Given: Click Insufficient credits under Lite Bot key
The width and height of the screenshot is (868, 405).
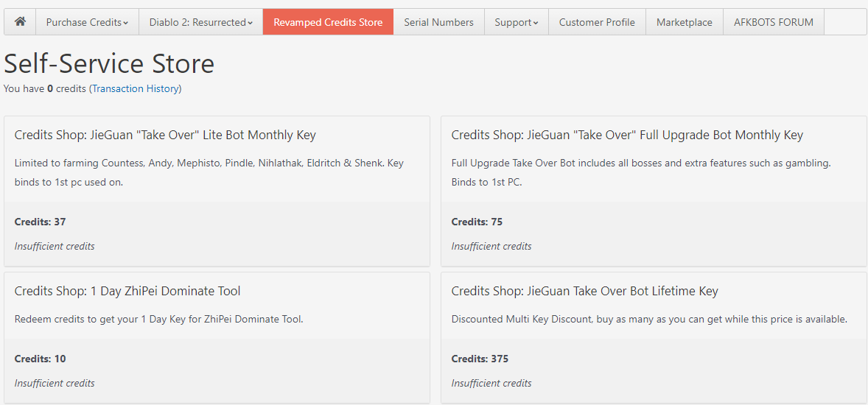Looking at the screenshot, I should (x=55, y=246).
